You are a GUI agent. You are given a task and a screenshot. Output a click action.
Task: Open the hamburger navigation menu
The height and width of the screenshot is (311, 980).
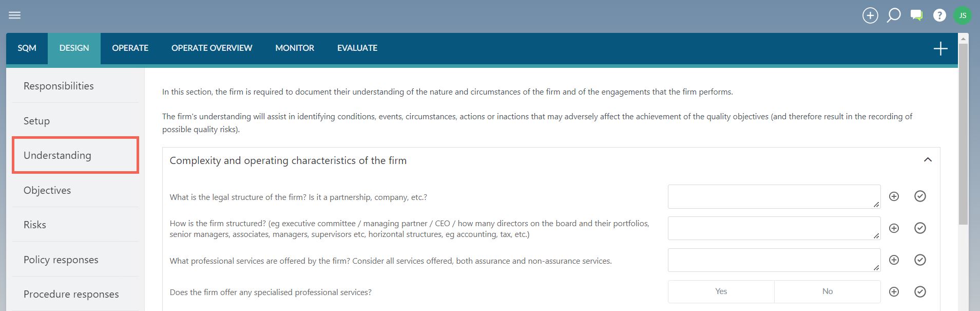point(15,15)
